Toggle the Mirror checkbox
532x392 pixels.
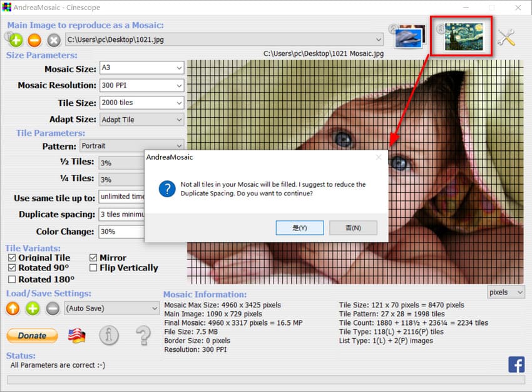pos(93,257)
